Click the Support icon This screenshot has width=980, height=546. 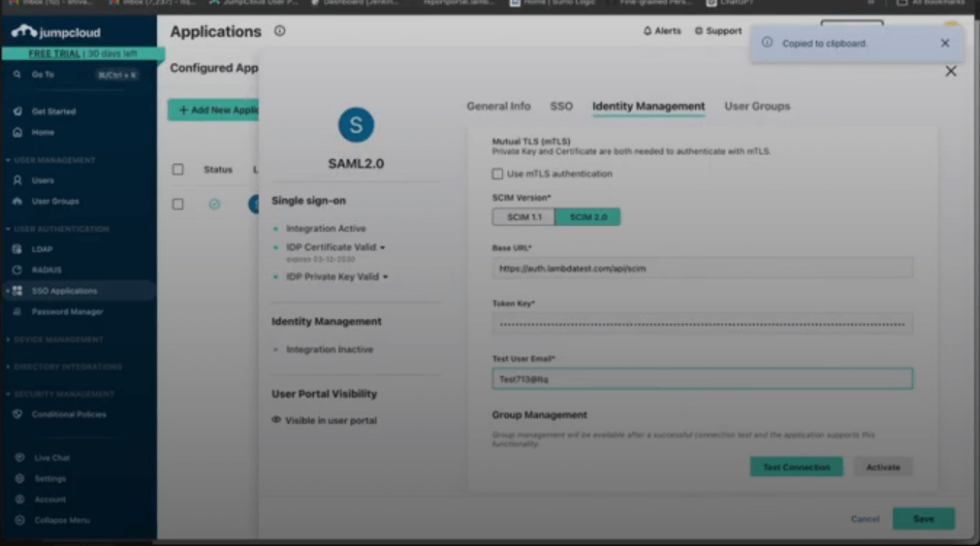pos(699,31)
